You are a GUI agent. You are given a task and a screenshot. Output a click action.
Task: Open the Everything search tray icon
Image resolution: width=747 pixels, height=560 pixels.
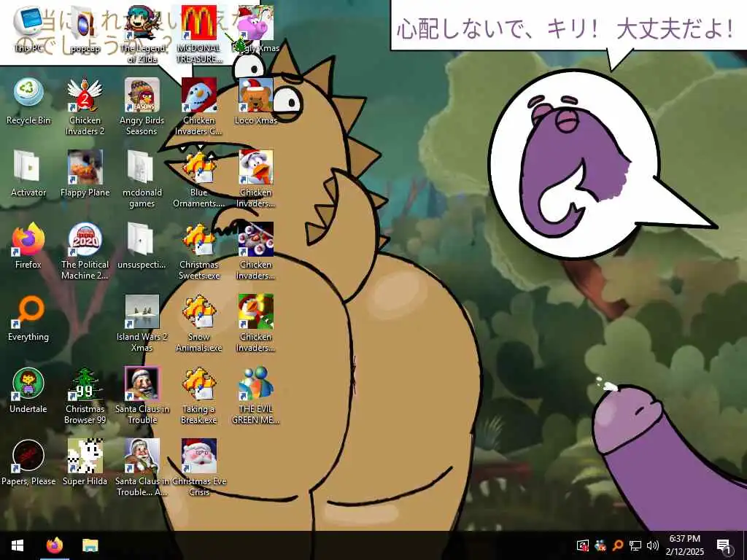tap(618, 545)
